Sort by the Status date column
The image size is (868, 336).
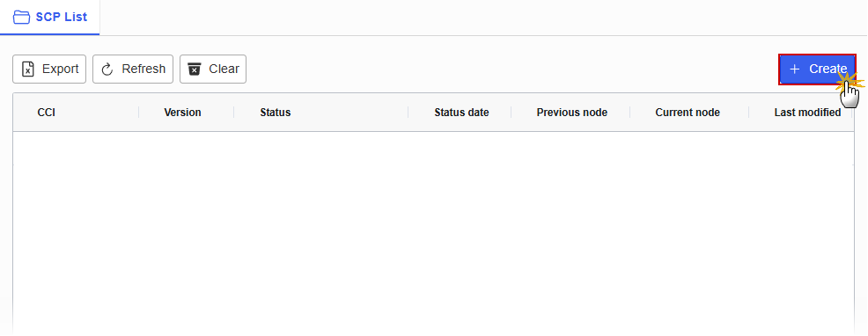click(461, 113)
